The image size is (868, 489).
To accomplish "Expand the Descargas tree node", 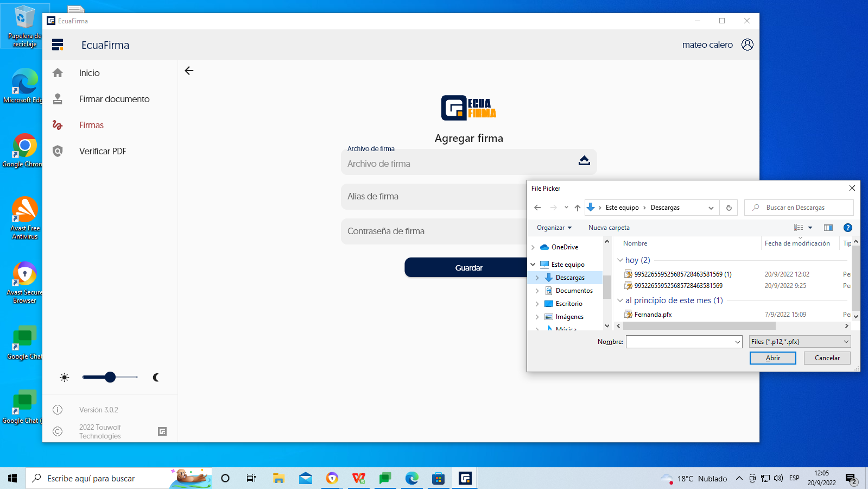I will tap(537, 278).
